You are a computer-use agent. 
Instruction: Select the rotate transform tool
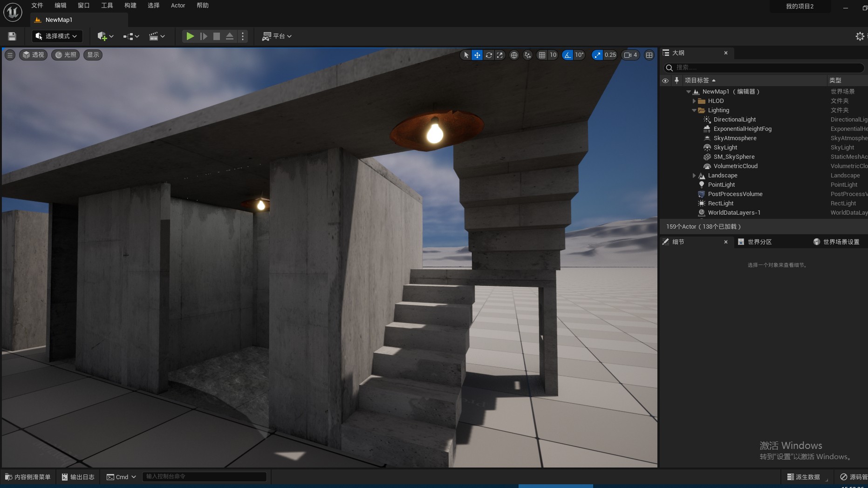[x=488, y=55]
